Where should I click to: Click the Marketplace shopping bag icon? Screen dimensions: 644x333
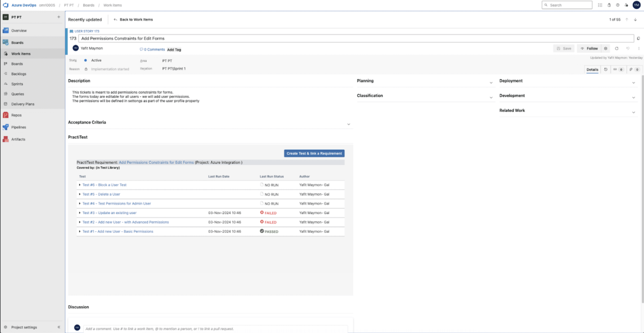pyautogui.click(x=609, y=5)
